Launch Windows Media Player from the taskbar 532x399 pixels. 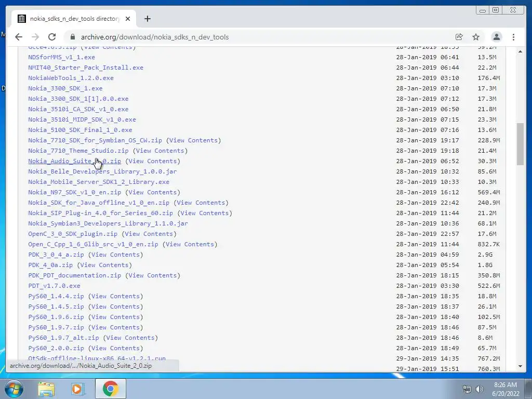click(x=77, y=389)
